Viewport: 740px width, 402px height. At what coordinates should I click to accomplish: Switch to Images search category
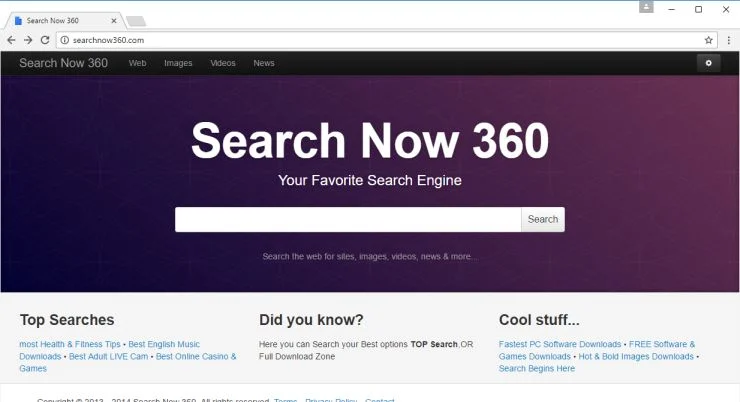coord(178,63)
